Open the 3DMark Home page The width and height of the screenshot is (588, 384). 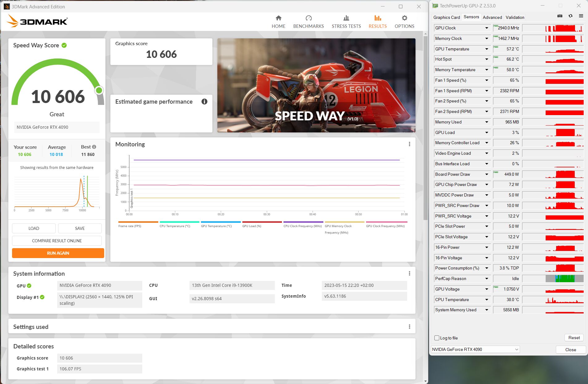click(x=278, y=22)
